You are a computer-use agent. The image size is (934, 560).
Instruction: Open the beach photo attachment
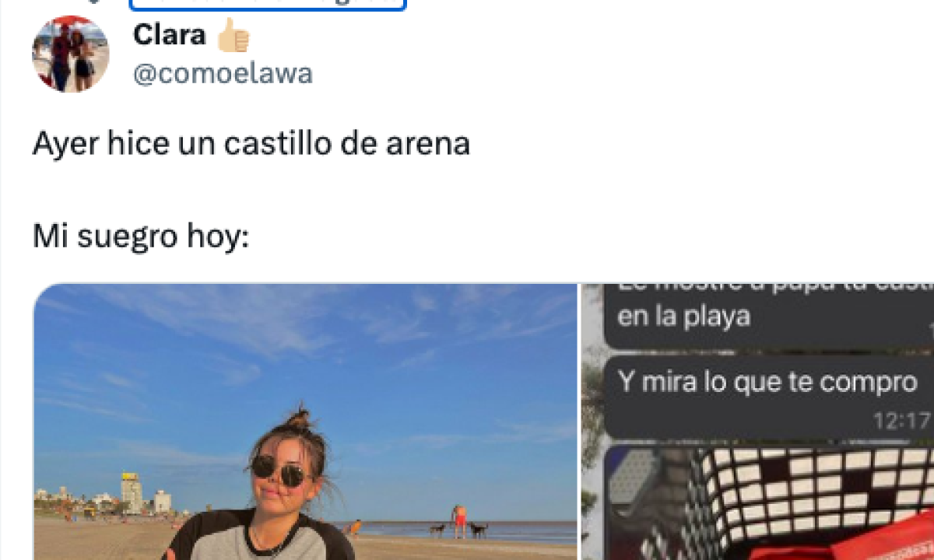[x=304, y=422]
